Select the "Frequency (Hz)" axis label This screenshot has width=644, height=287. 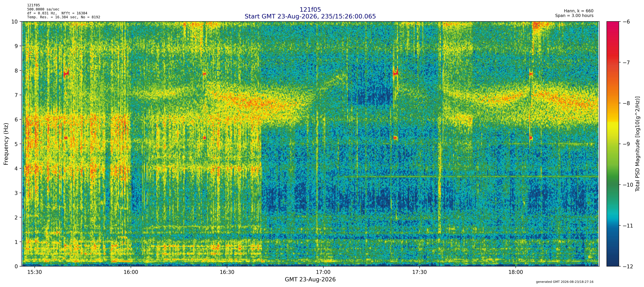(6, 144)
